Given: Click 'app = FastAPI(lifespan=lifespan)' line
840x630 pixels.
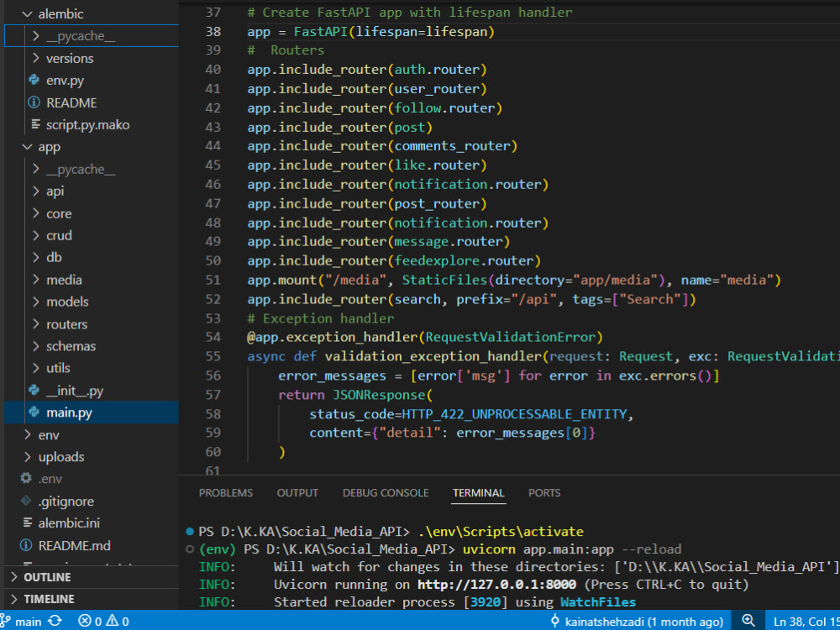Looking at the screenshot, I should click(x=370, y=32).
